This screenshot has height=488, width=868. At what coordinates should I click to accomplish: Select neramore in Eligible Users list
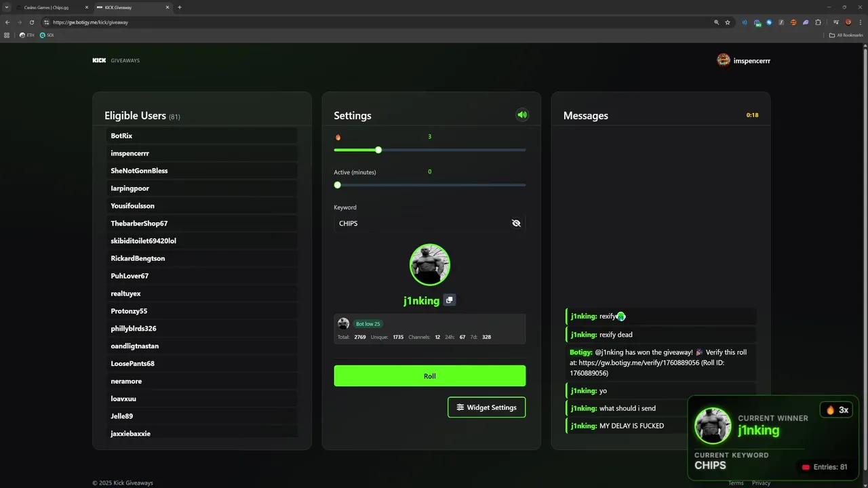pyautogui.click(x=201, y=381)
